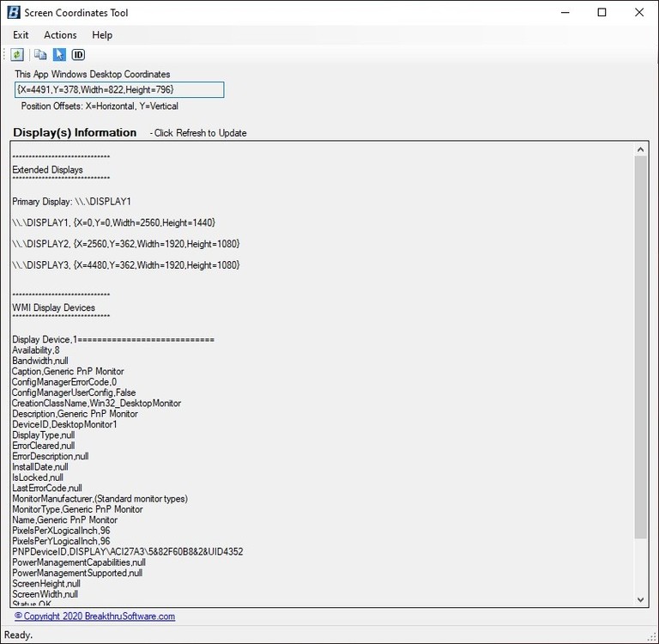Click the Copy toolbar icon

pos(40,55)
